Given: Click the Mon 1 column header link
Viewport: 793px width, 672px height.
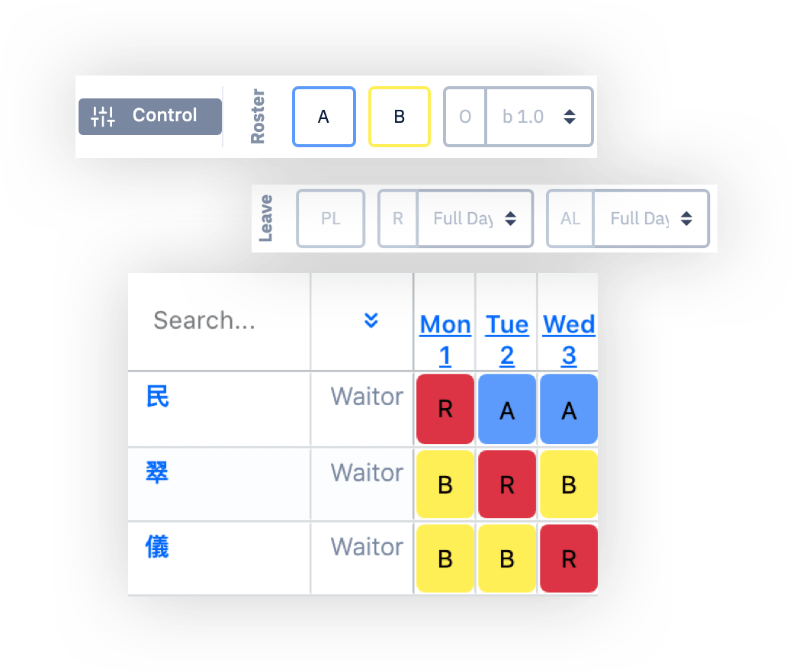Looking at the screenshot, I should click(445, 340).
